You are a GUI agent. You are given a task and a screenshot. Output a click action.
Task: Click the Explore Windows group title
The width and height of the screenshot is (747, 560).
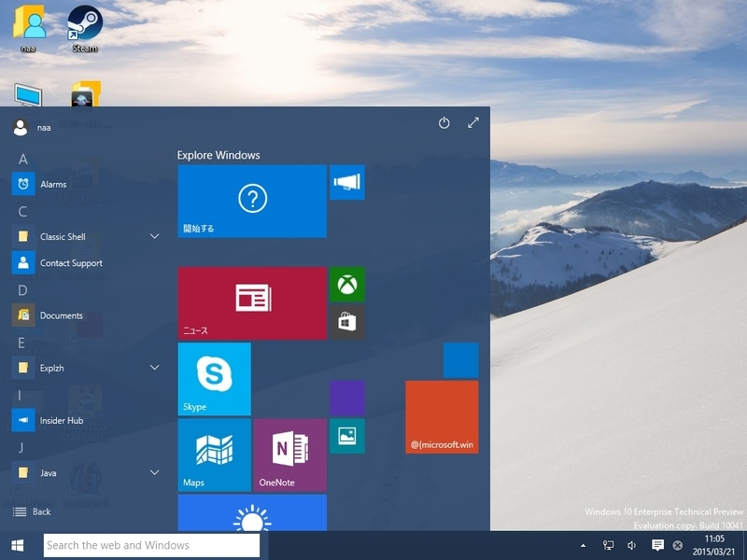pos(218,155)
